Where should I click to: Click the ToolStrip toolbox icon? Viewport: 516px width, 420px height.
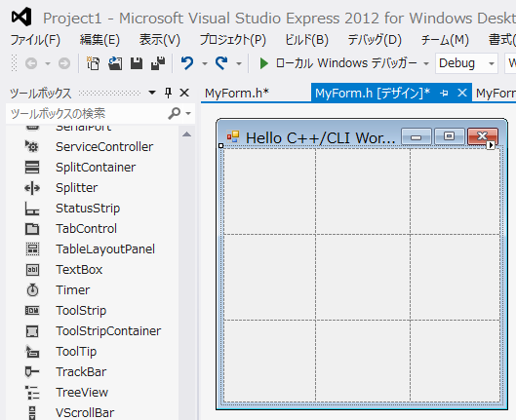(32, 311)
